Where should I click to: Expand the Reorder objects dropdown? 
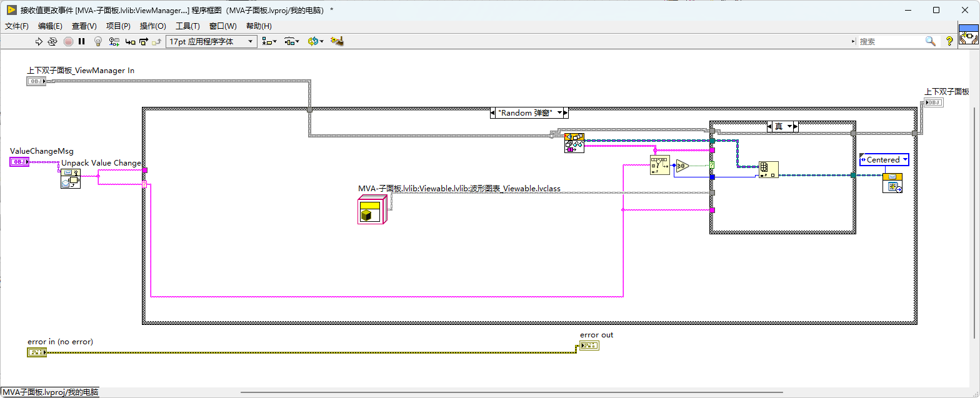point(315,41)
